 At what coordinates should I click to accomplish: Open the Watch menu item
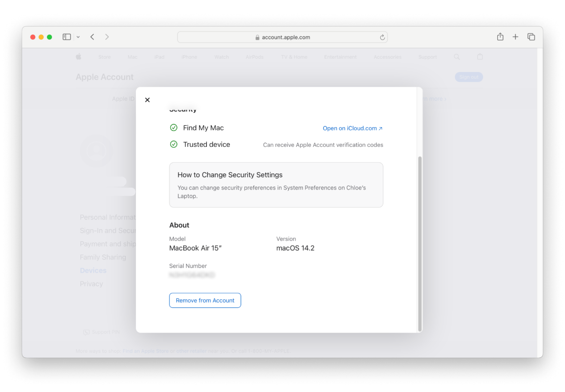[222, 57]
